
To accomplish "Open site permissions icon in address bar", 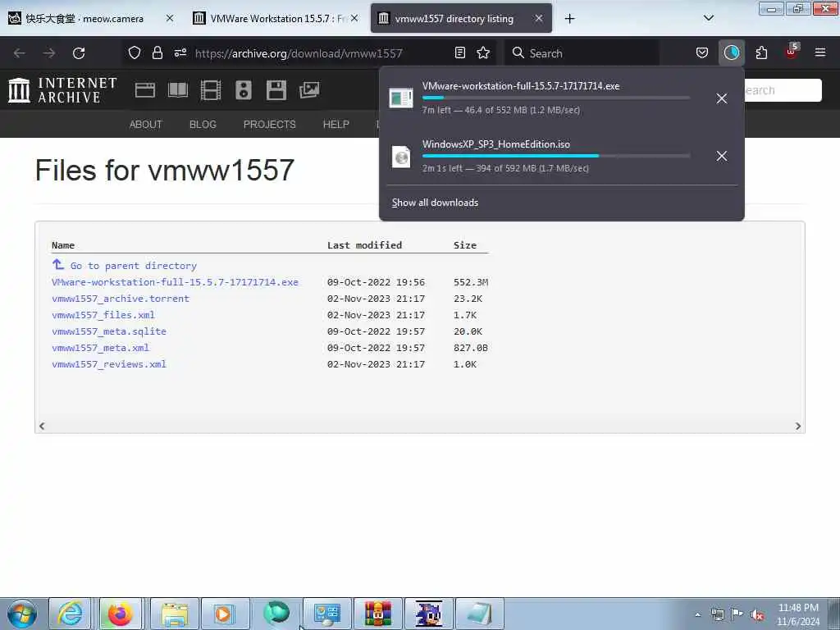I will [180, 52].
